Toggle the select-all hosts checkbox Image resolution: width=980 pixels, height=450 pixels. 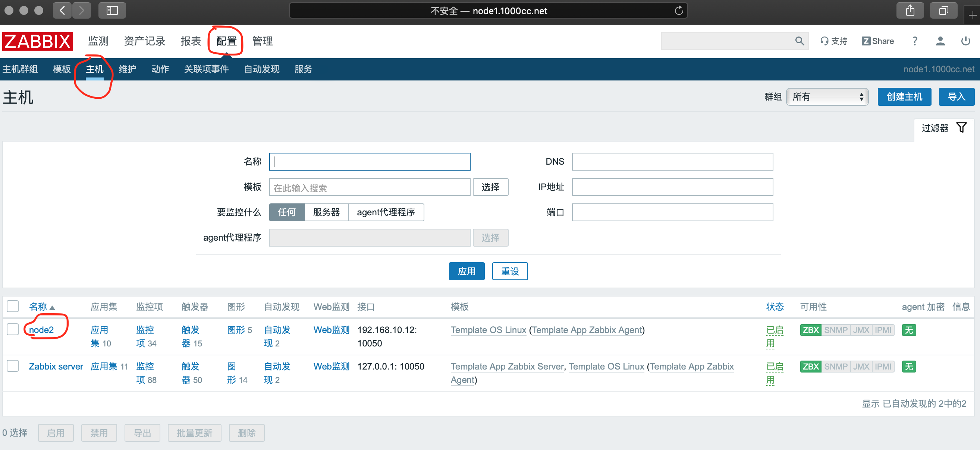pos(13,306)
